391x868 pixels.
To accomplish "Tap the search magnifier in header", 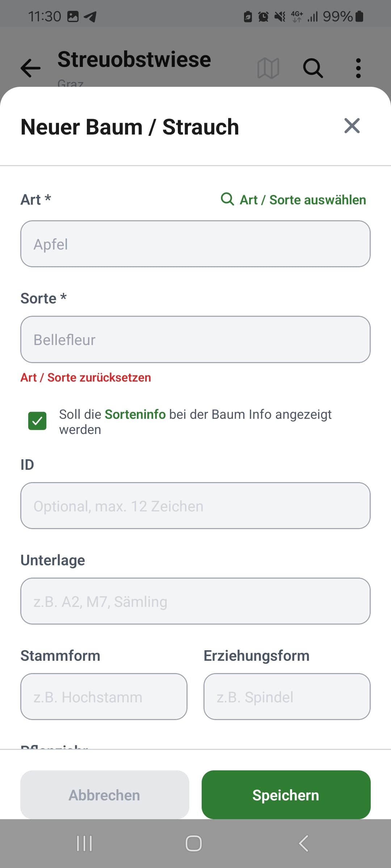I will point(313,68).
